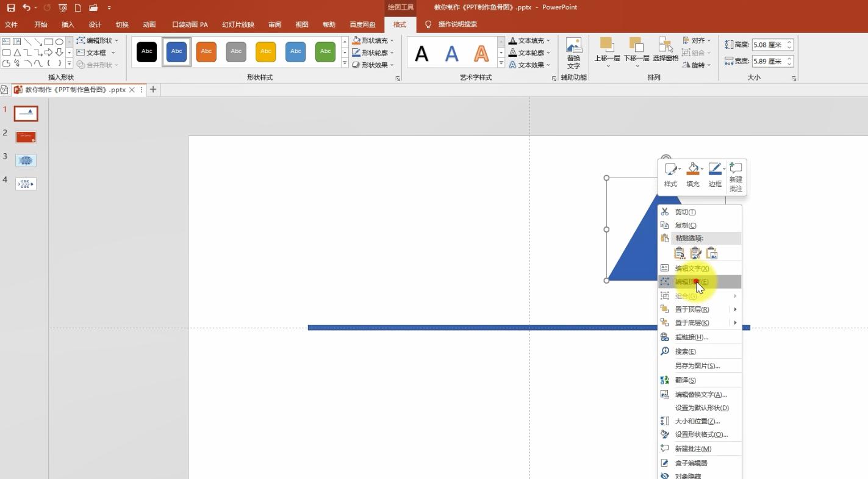Click the 替换文字 alt text button
The image size is (868, 479).
point(573,54)
